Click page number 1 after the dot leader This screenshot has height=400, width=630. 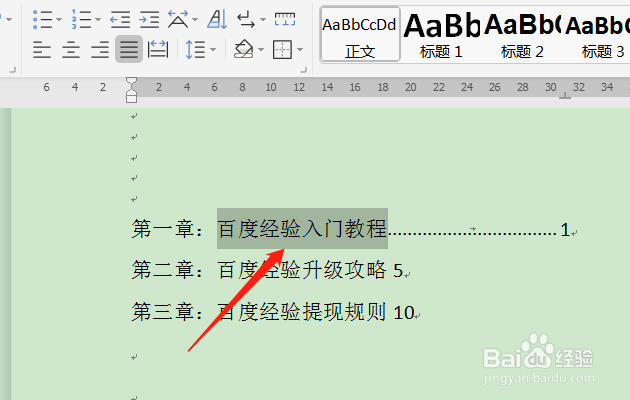(x=565, y=230)
